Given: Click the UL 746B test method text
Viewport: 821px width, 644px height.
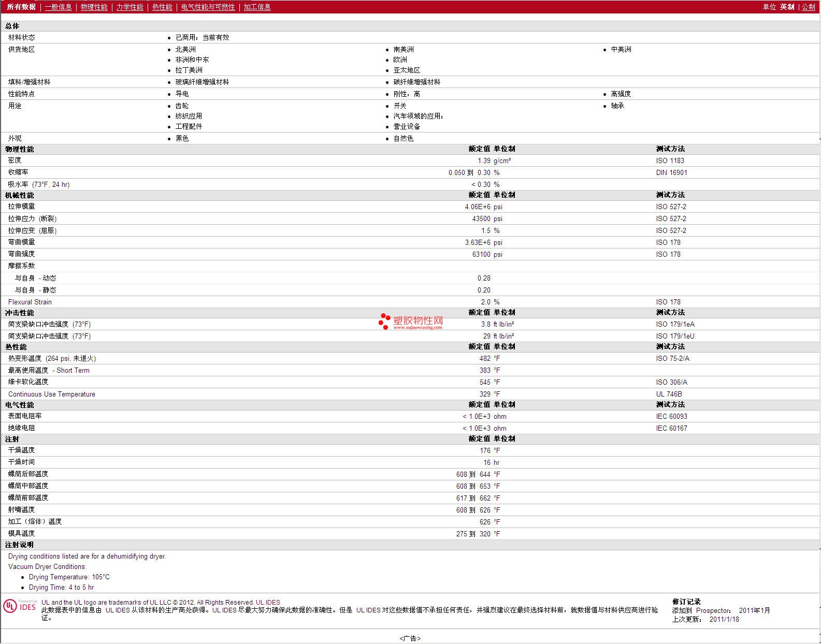Looking at the screenshot, I should (669, 394).
